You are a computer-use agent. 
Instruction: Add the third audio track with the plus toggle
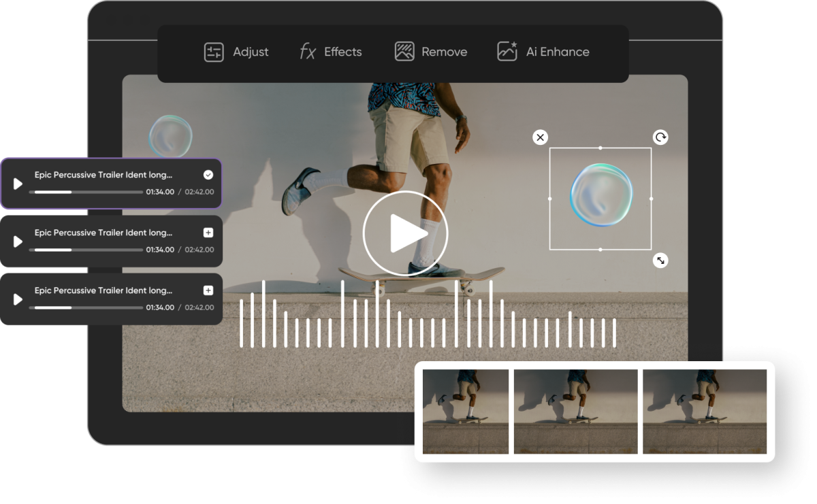click(x=209, y=290)
